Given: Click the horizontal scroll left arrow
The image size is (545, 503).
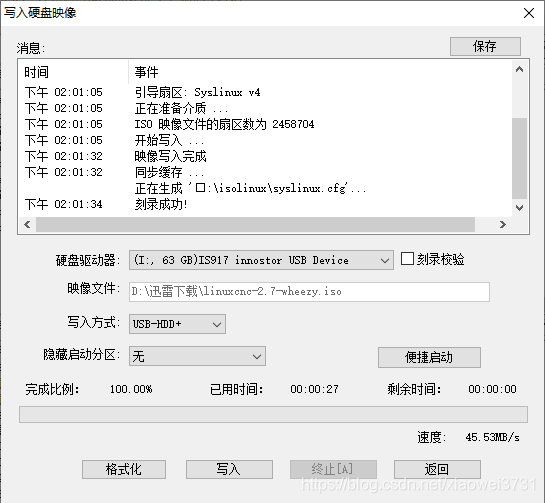Looking at the screenshot, I should (x=27, y=225).
